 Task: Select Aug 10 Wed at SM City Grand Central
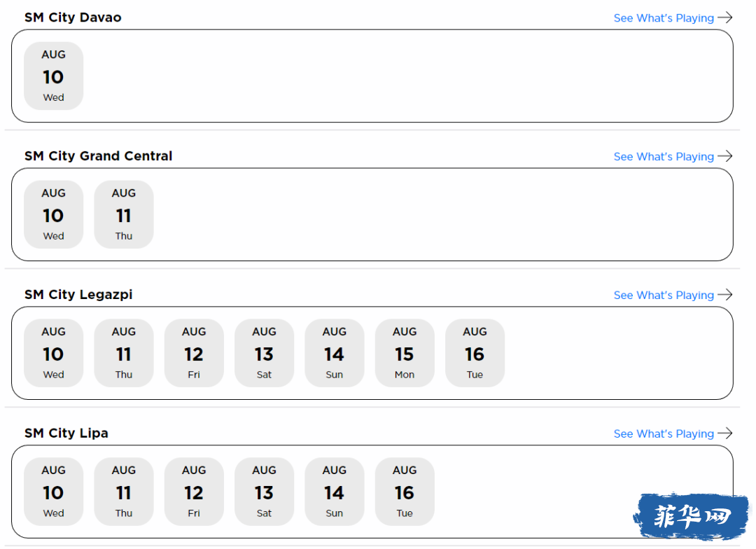tap(53, 214)
